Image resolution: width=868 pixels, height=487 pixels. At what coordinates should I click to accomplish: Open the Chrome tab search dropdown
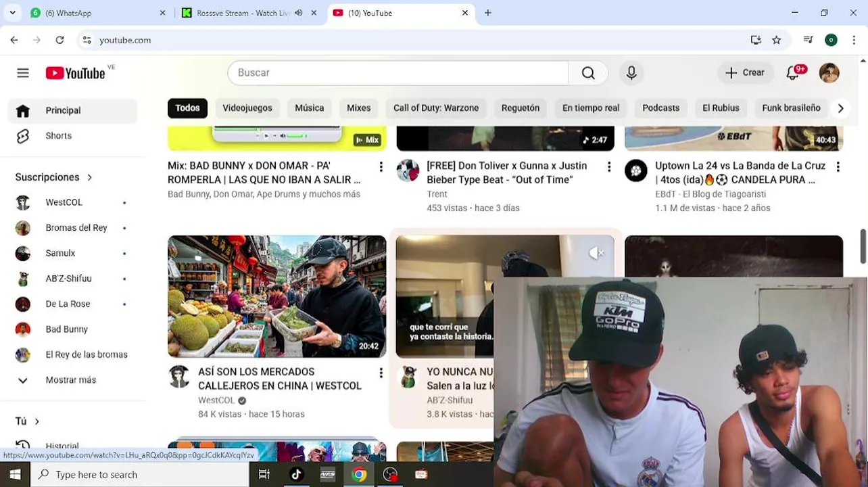[x=13, y=13]
